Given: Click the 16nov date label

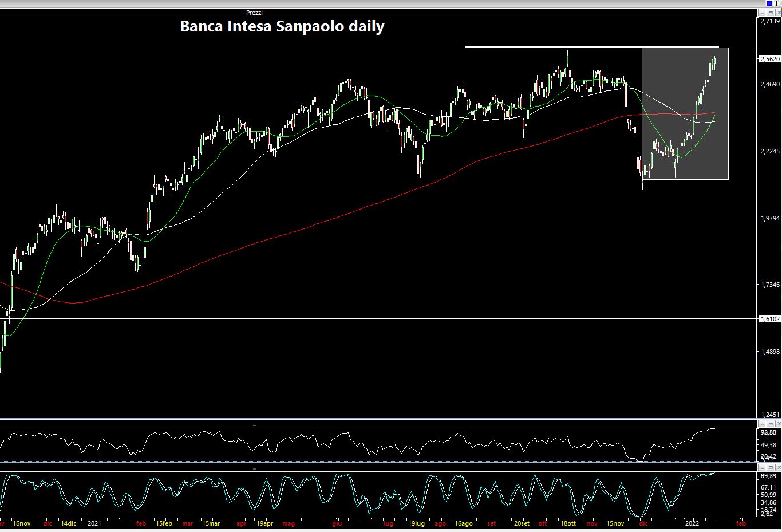Looking at the screenshot, I should tap(22, 523).
